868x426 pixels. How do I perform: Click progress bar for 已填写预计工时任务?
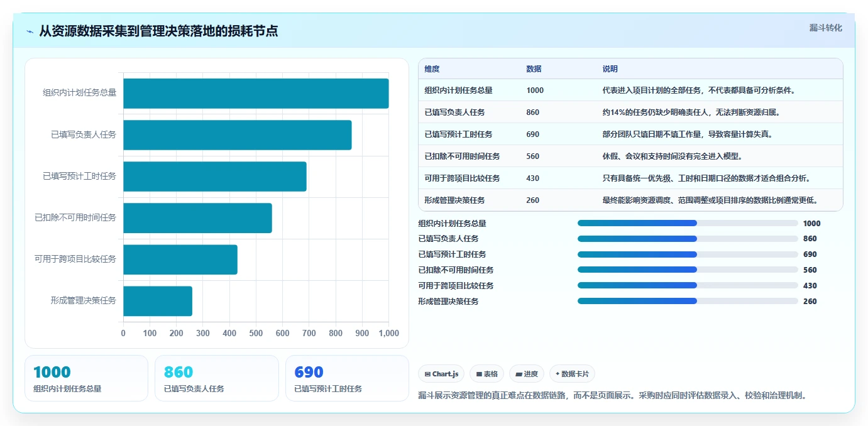(x=688, y=254)
